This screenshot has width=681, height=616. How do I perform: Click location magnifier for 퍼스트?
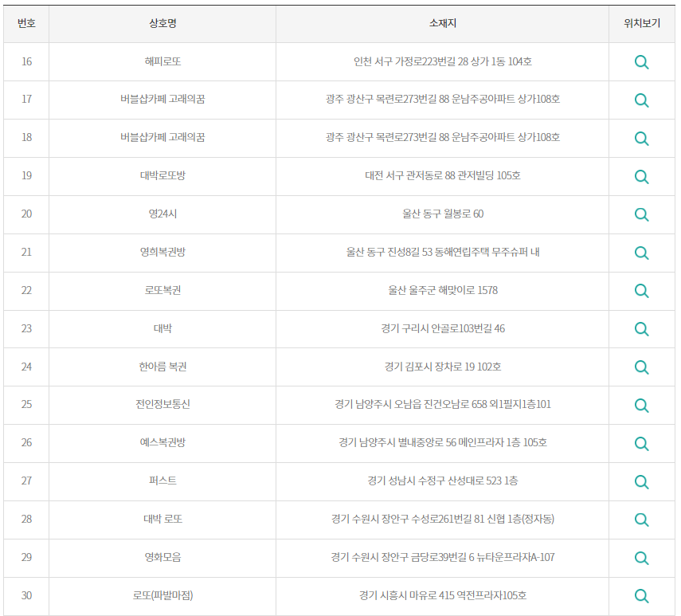click(x=641, y=482)
